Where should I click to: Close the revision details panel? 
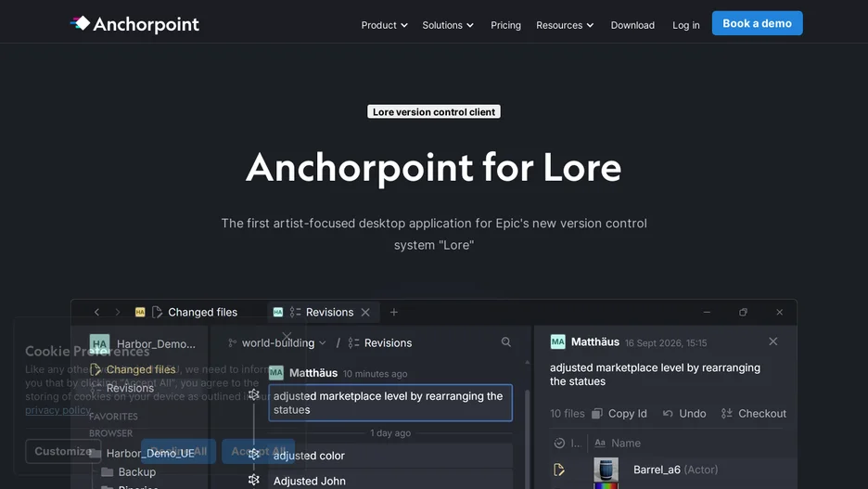coord(772,341)
